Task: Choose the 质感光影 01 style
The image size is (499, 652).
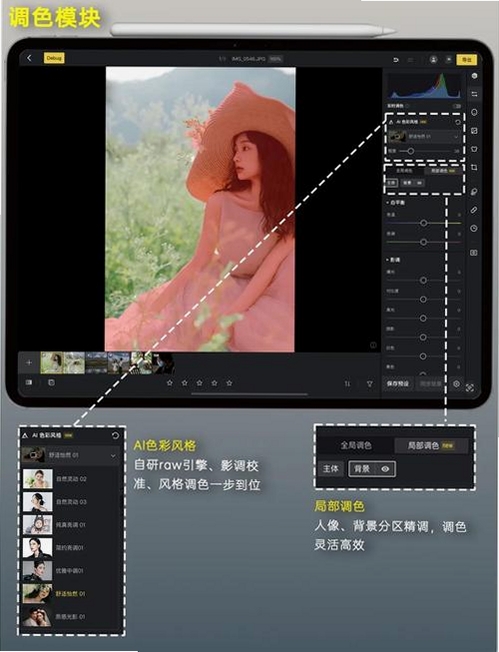Action: point(69,616)
